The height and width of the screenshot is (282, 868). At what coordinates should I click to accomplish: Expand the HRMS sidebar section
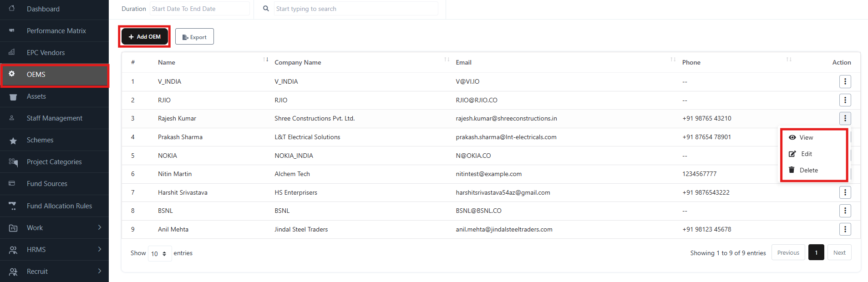click(x=100, y=249)
